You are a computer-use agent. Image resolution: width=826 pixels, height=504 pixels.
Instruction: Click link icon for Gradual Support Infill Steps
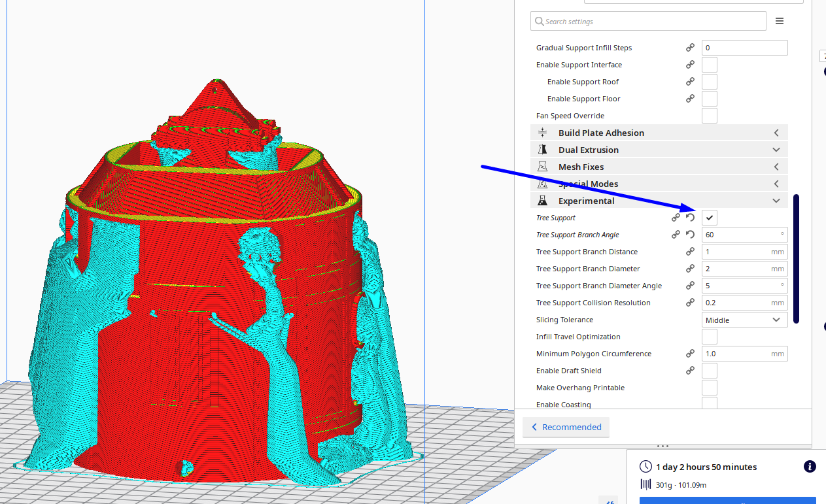pos(690,48)
